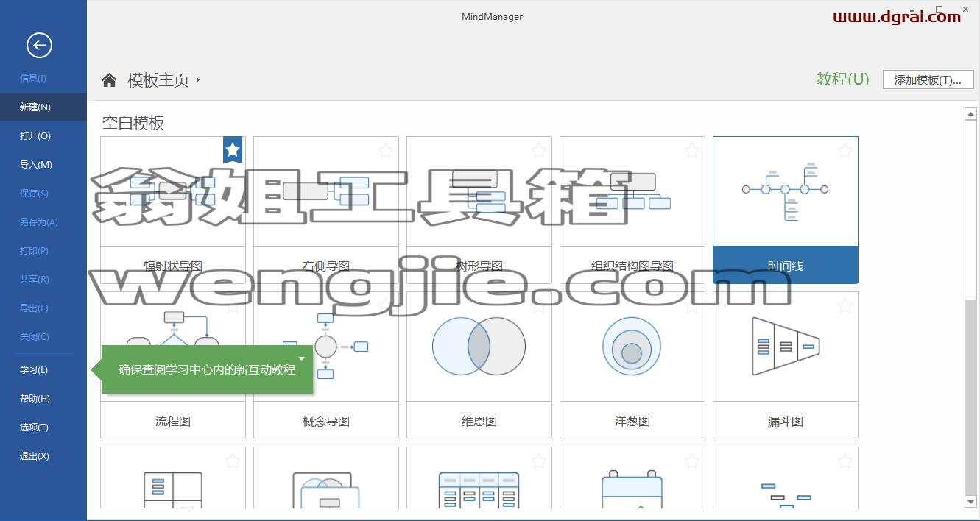The height and width of the screenshot is (521, 980).
Task: Open the 共享(R) menu item
Action: [43, 279]
